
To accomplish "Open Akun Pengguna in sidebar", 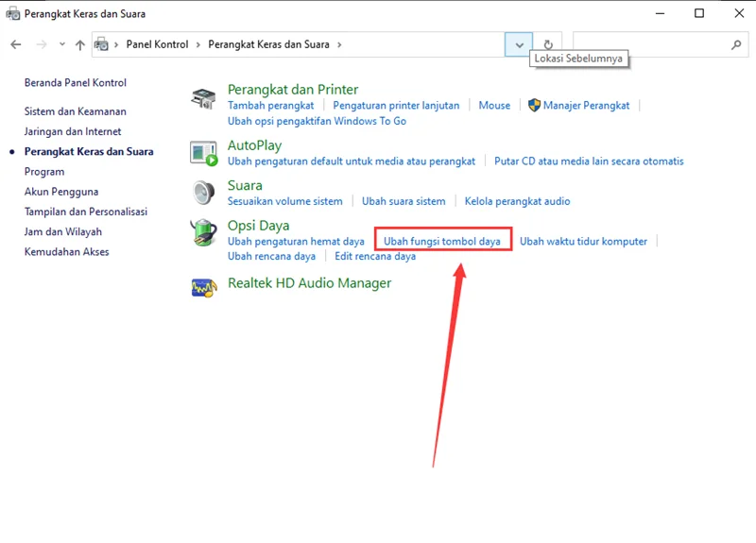I will pyautogui.click(x=61, y=192).
